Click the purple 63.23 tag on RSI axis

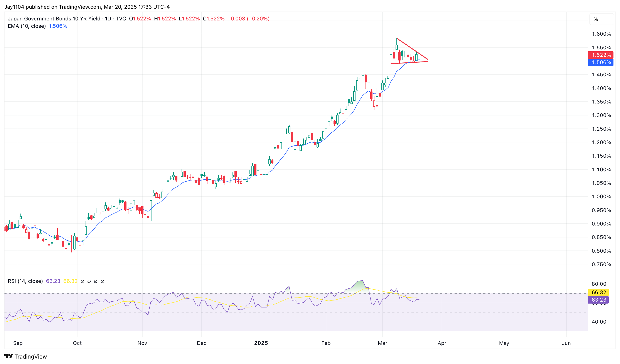(x=598, y=300)
